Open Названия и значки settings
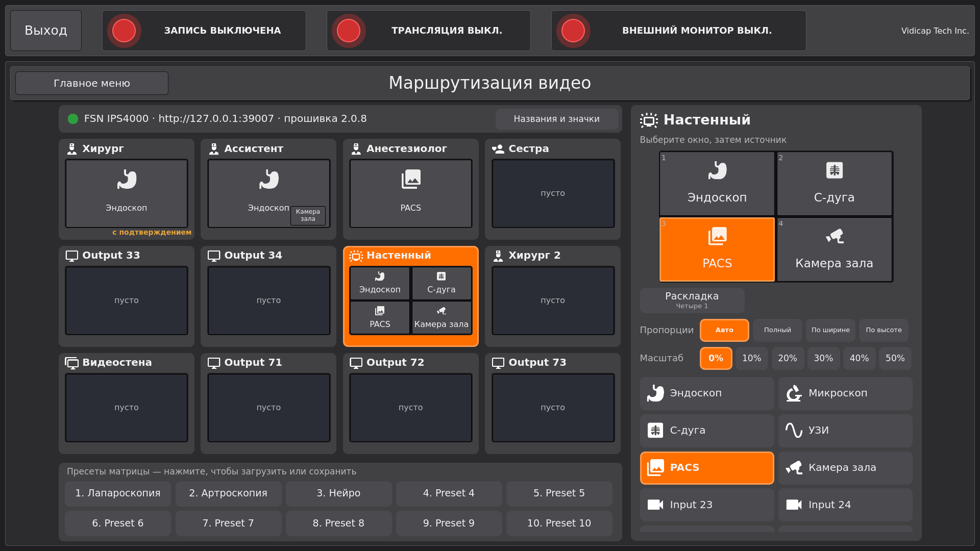The image size is (980, 551). pos(556,119)
